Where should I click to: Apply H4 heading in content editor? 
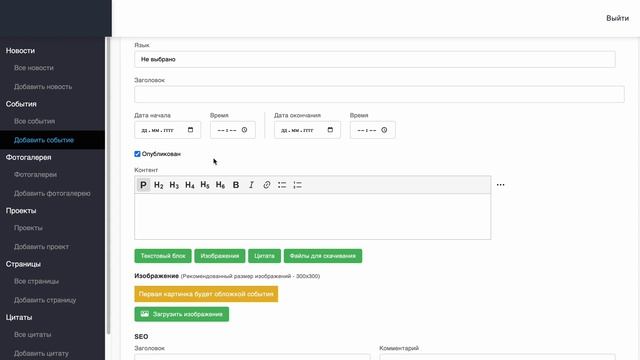tap(190, 185)
